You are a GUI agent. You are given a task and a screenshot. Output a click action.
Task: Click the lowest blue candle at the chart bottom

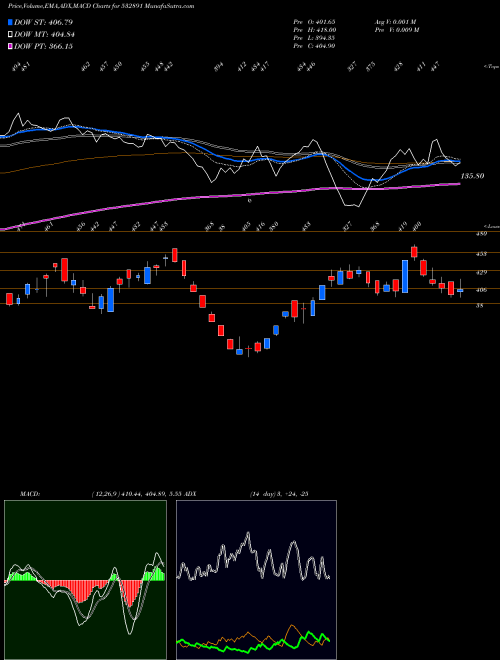point(239,352)
